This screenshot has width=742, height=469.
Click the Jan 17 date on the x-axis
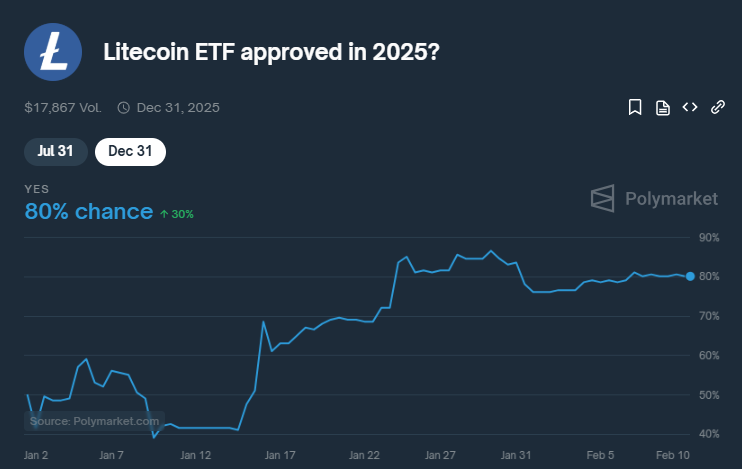pos(279,455)
